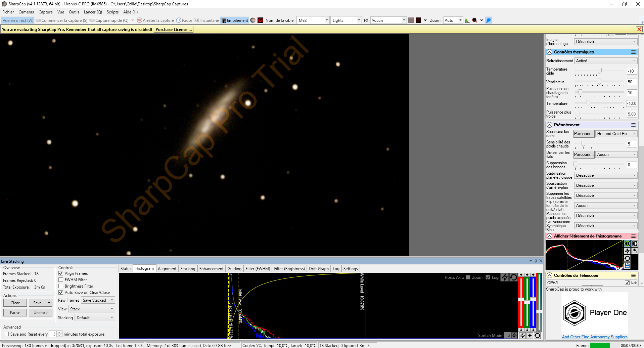Toggle the Empilement live stacking button
Screen dimensions: 644x348
(x=235, y=20)
